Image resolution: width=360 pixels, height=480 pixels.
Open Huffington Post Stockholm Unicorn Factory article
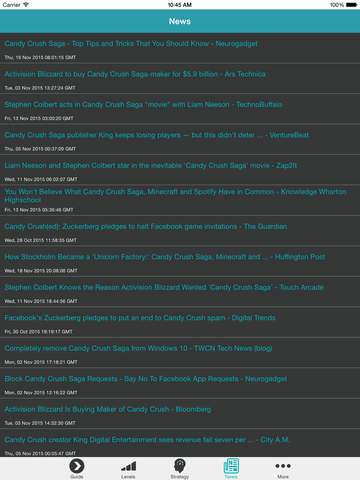[x=180, y=262]
